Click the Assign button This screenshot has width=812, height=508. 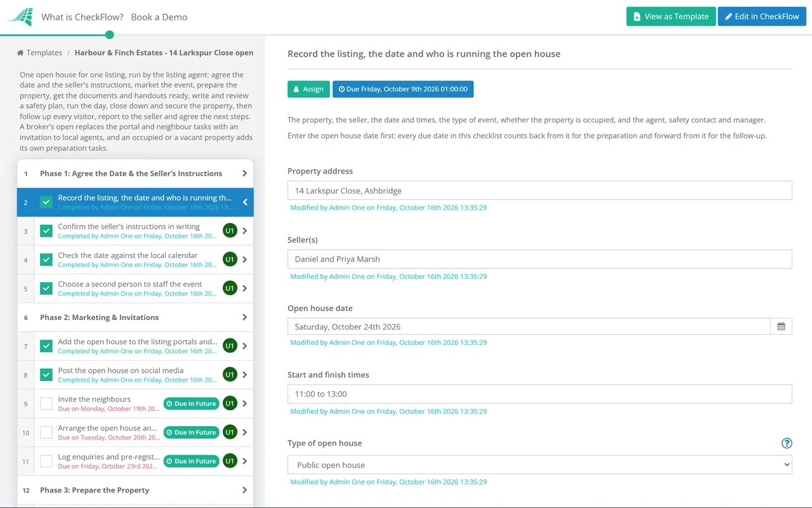pos(309,89)
